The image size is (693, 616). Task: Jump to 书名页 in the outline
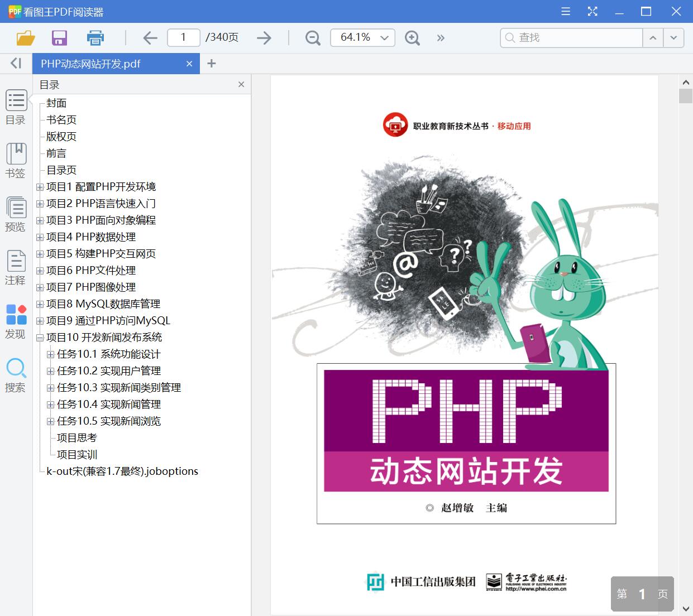(61, 120)
